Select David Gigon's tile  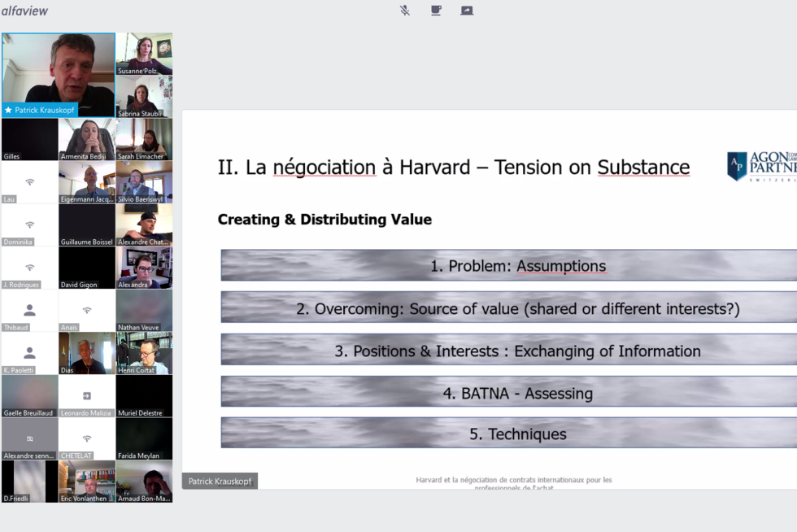pyautogui.click(x=87, y=268)
